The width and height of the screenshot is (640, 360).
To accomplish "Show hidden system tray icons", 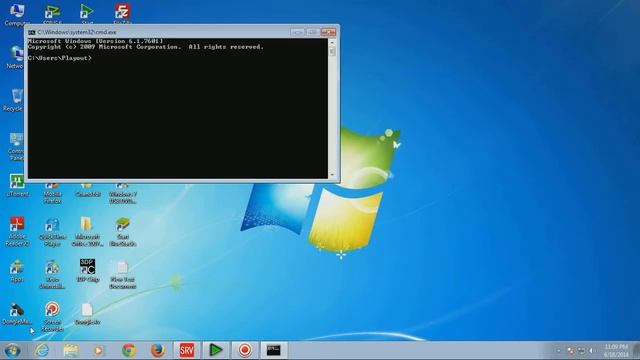I will [559, 351].
